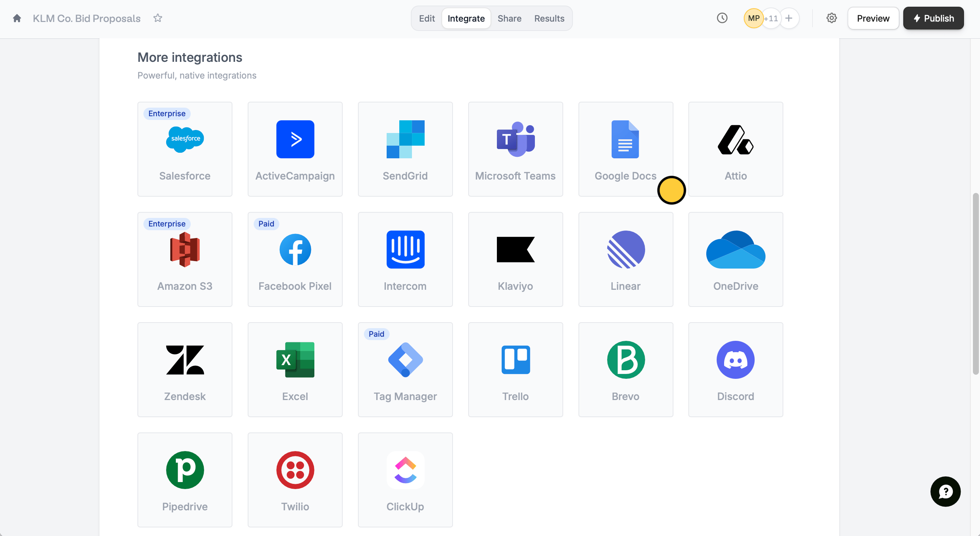This screenshot has height=536, width=980.
Task: Open the Attio integration card
Action: pyautogui.click(x=735, y=149)
